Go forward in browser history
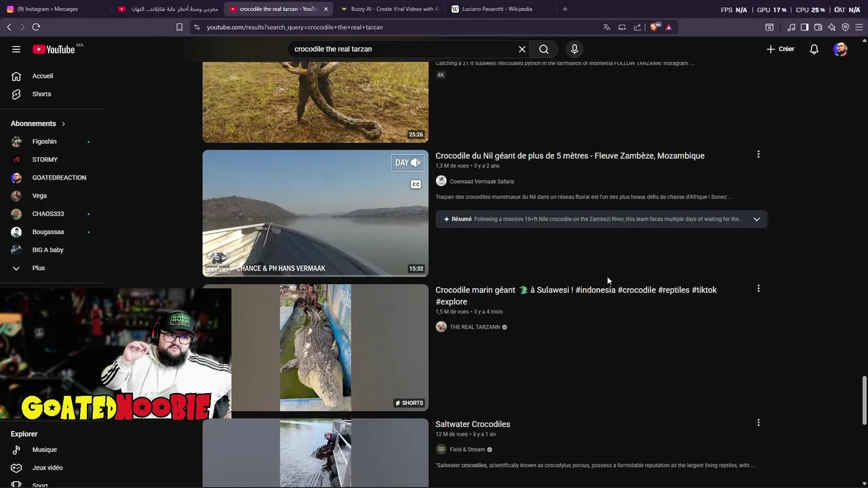 (22, 27)
